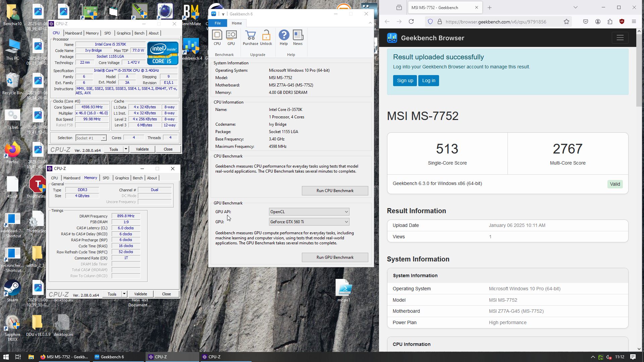This screenshot has width=644, height=362.
Task: Bookmark this page with the star icon
Action: [567, 22]
